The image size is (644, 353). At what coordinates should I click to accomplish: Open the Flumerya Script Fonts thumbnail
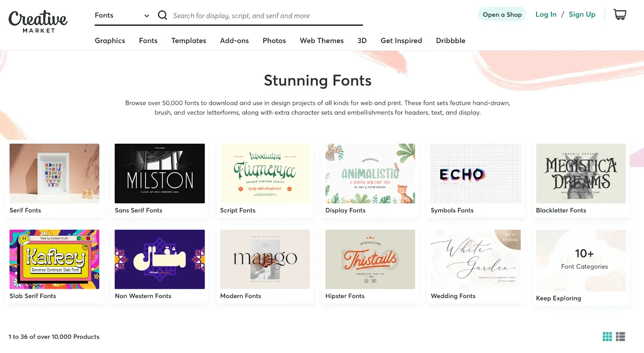265,173
